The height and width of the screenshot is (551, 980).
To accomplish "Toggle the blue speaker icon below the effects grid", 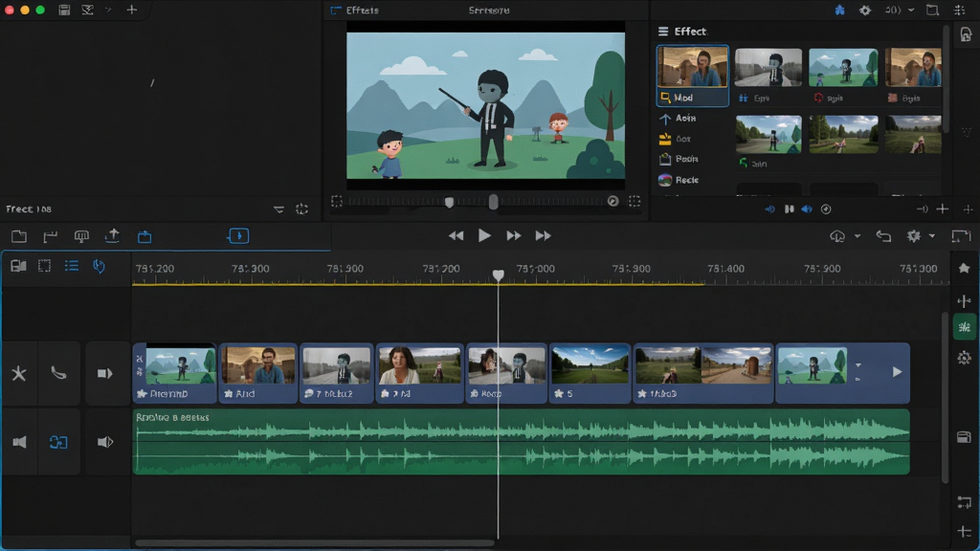I will [x=807, y=209].
